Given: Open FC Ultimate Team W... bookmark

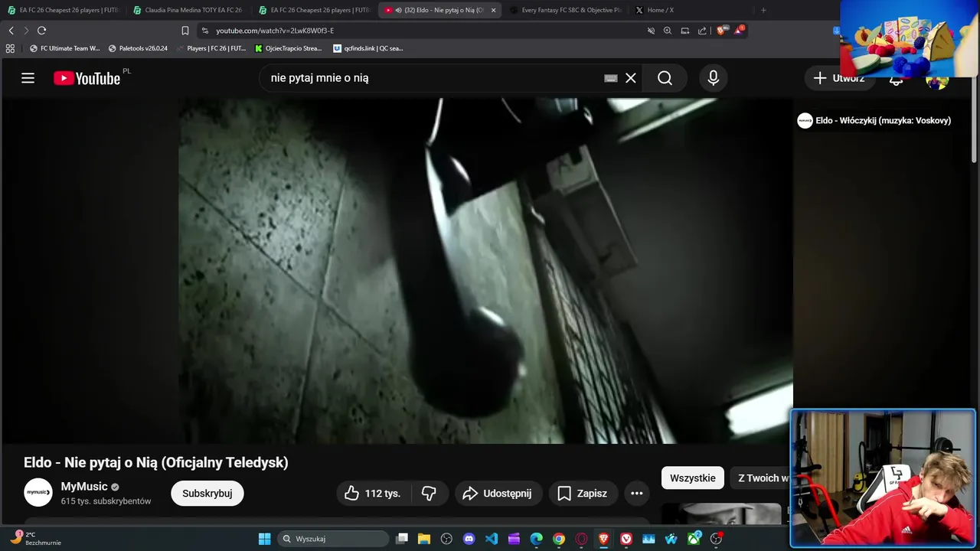Looking at the screenshot, I should click(65, 48).
